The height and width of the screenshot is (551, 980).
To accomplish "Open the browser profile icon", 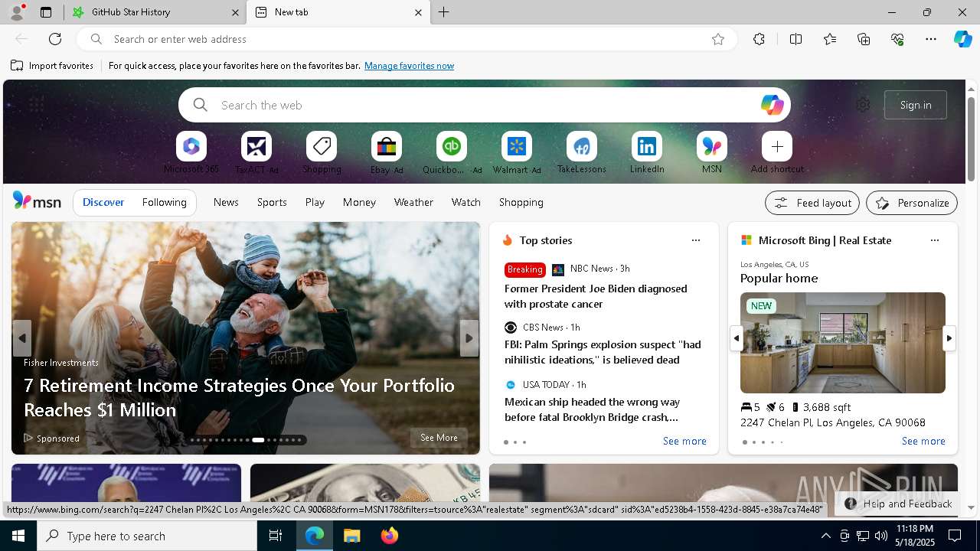I will [17, 12].
